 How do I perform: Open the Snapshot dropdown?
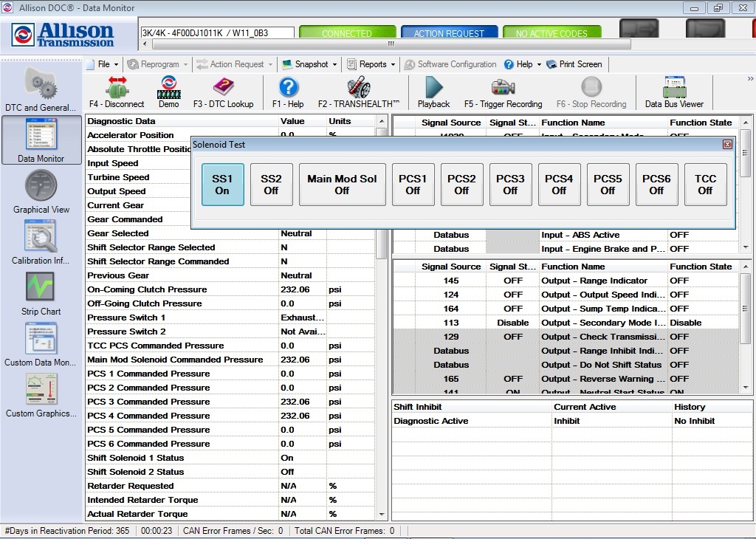click(x=309, y=64)
